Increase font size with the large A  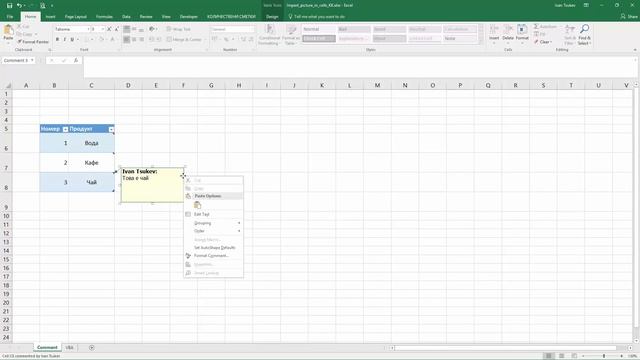[x=109, y=29]
